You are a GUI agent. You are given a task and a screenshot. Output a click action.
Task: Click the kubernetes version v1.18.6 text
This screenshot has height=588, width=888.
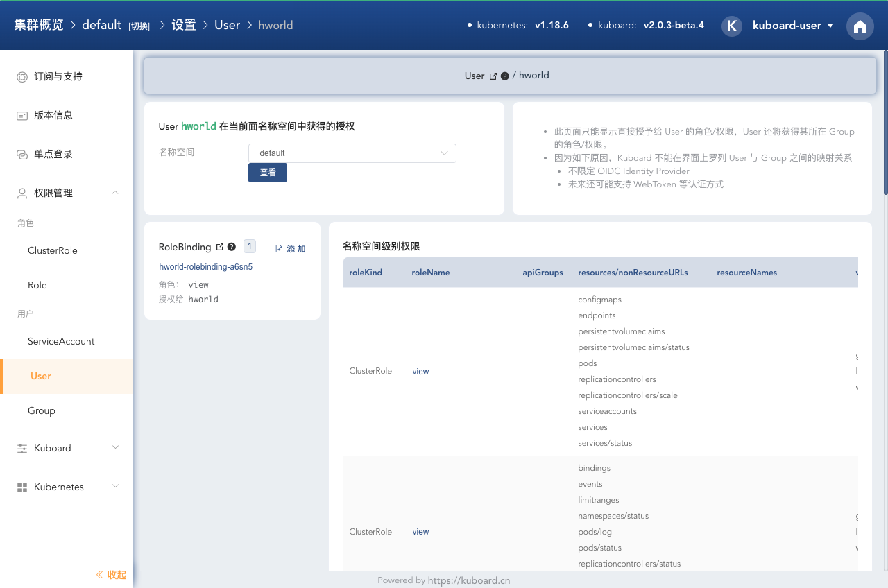[552, 25]
